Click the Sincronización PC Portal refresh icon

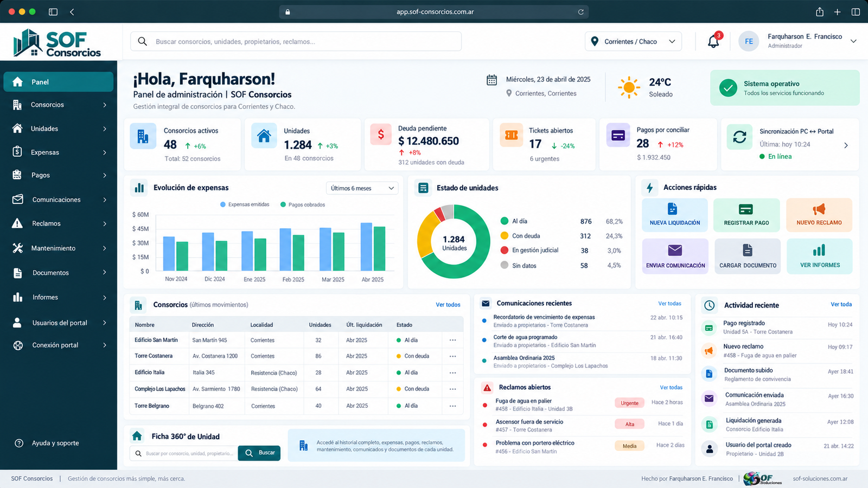tap(739, 137)
